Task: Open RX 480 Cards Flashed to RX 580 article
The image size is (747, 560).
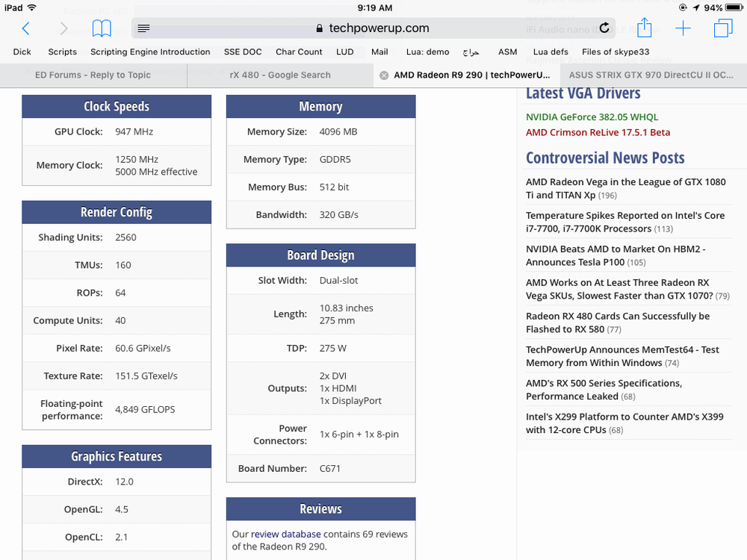Action: tap(618, 323)
